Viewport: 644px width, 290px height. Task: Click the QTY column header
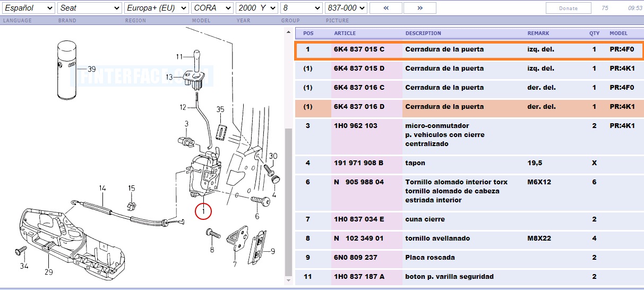click(x=594, y=33)
